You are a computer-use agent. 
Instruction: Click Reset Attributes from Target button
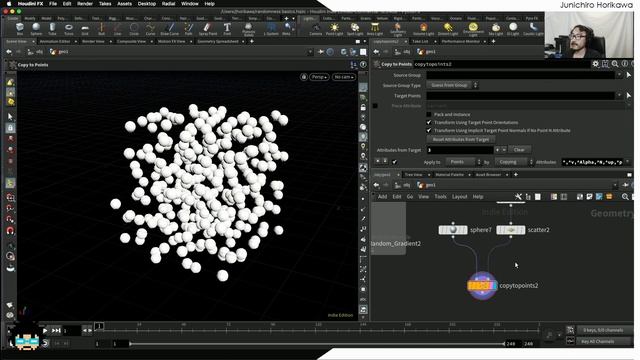coord(461,140)
